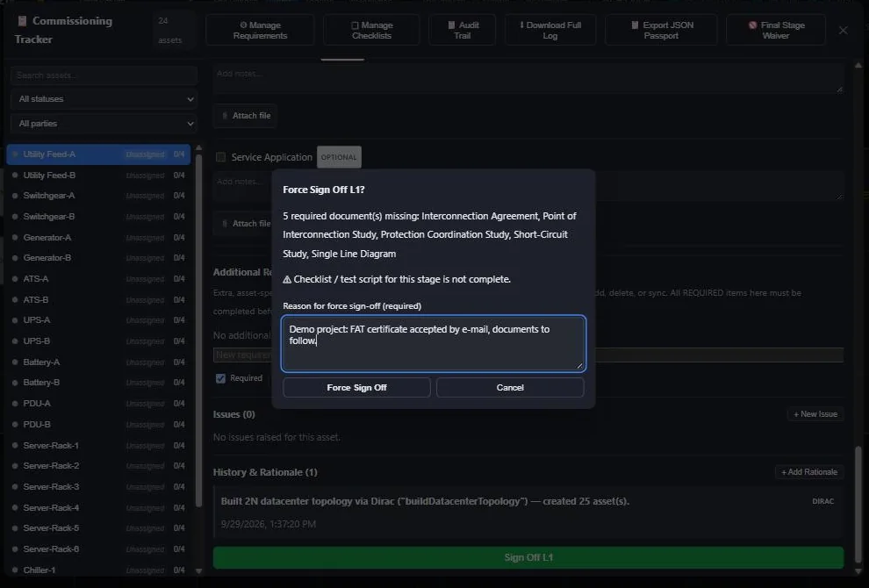Image resolution: width=869 pixels, height=588 pixels.
Task: Select ATS-A asset
Action: pos(98,279)
